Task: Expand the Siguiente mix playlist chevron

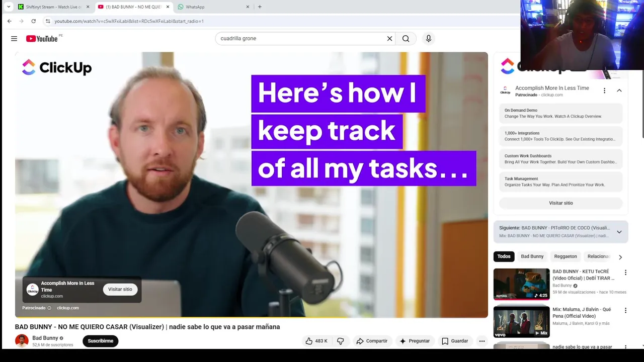Action: pyautogui.click(x=619, y=232)
